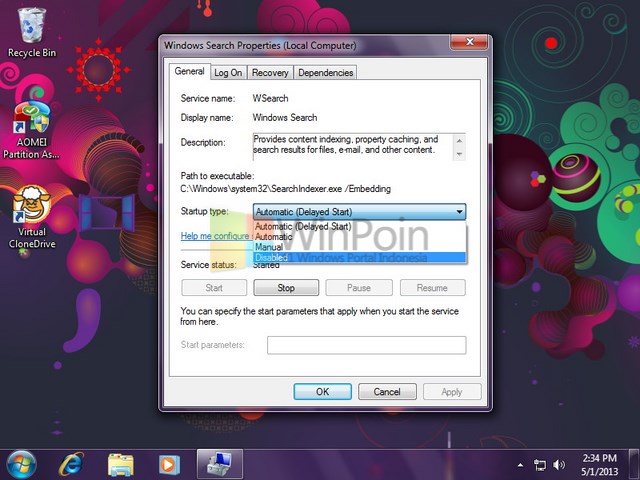This screenshot has width=640, height=480.
Task: Click the OK button
Action: [322, 392]
